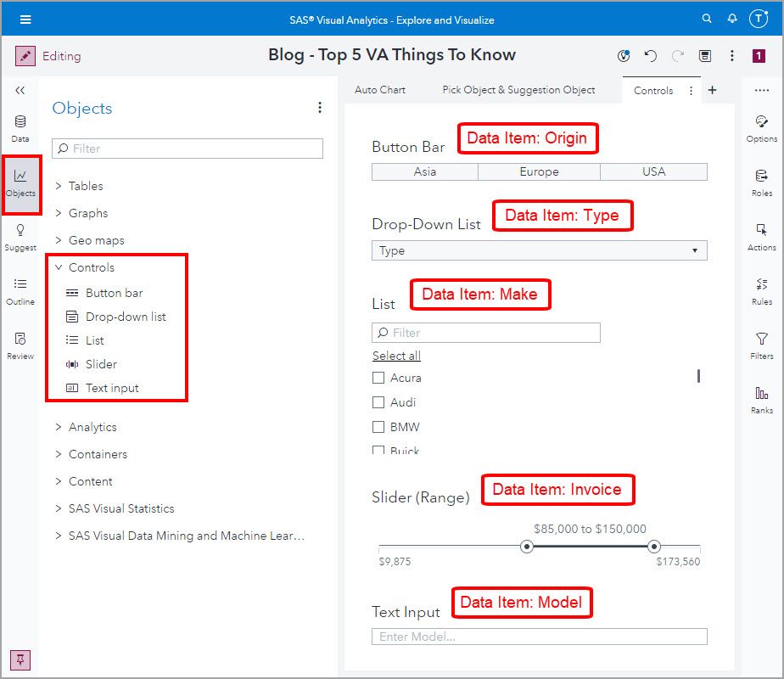Select USA on the button bar control
This screenshot has height=679, width=784.
point(653,171)
